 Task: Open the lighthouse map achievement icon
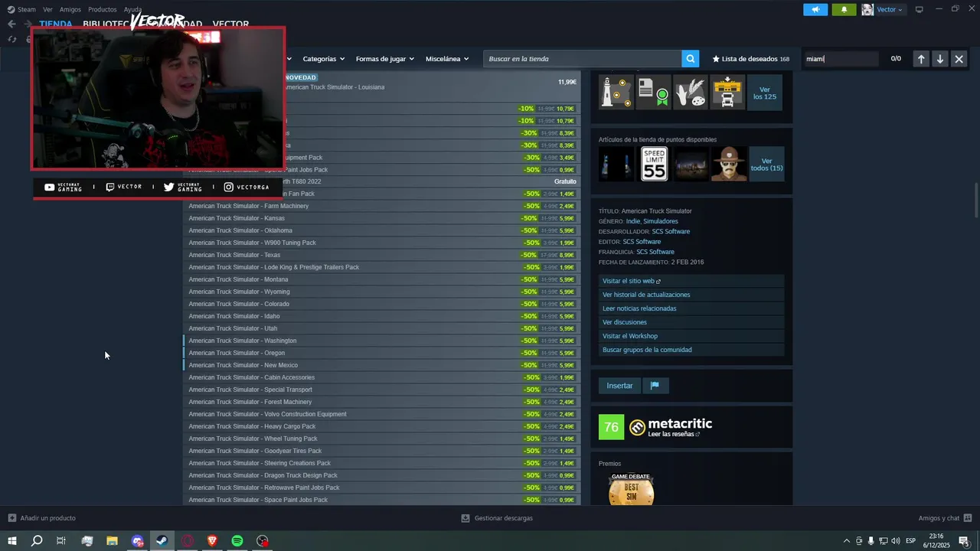616,93
